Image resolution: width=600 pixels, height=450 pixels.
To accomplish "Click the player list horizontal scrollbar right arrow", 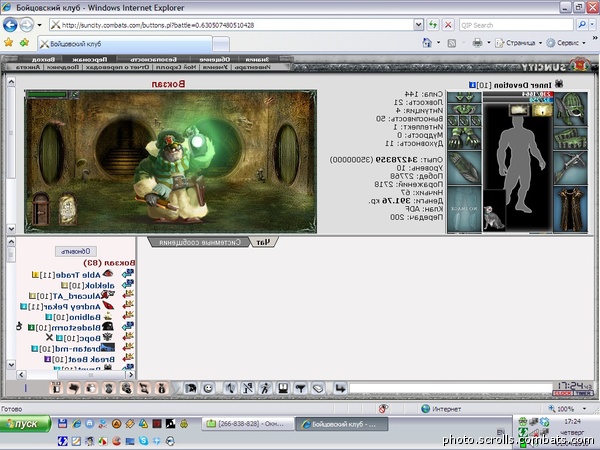I will pyautogui.click(x=131, y=375).
